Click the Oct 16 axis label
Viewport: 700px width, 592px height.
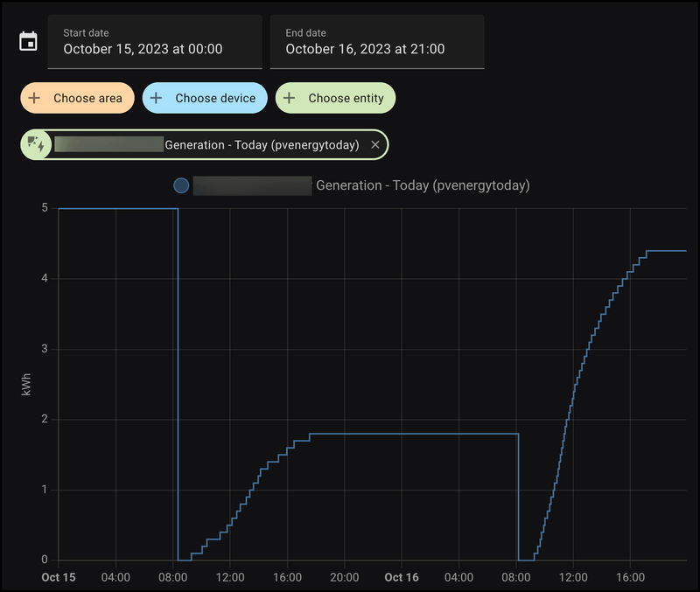point(402,577)
